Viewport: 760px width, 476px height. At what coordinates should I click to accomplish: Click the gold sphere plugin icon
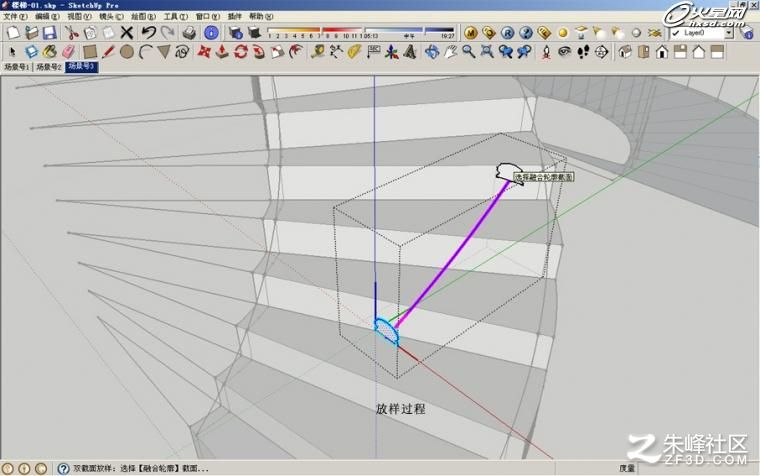click(x=563, y=33)
